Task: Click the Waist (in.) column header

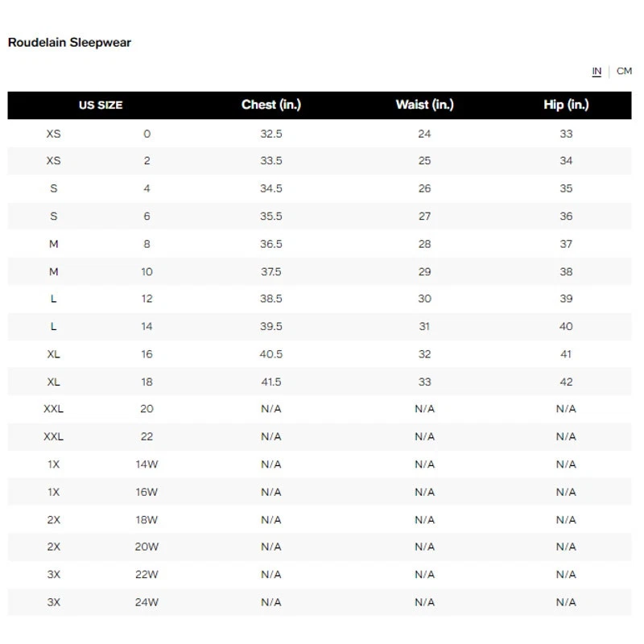Action: click(x=424, y=105)
